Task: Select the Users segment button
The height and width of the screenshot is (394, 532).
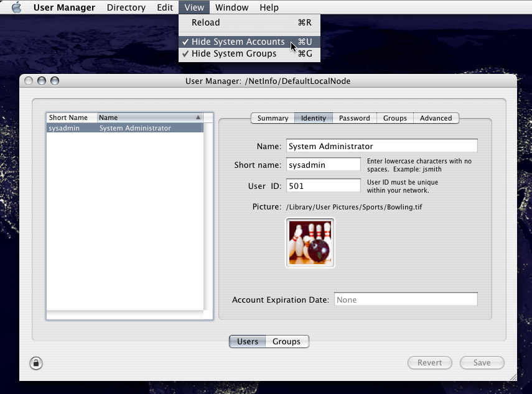Action: 248,342
